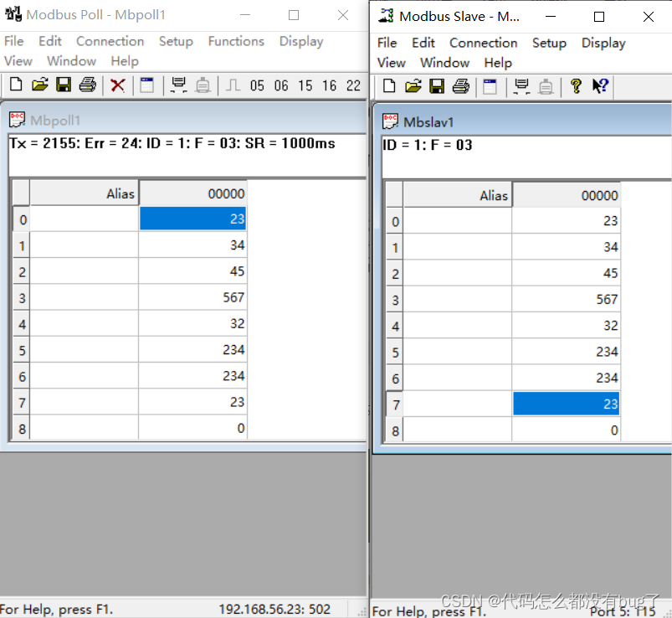
Task: Click 00000 column header in Modbus Slave grid
Action: [567, 195]
